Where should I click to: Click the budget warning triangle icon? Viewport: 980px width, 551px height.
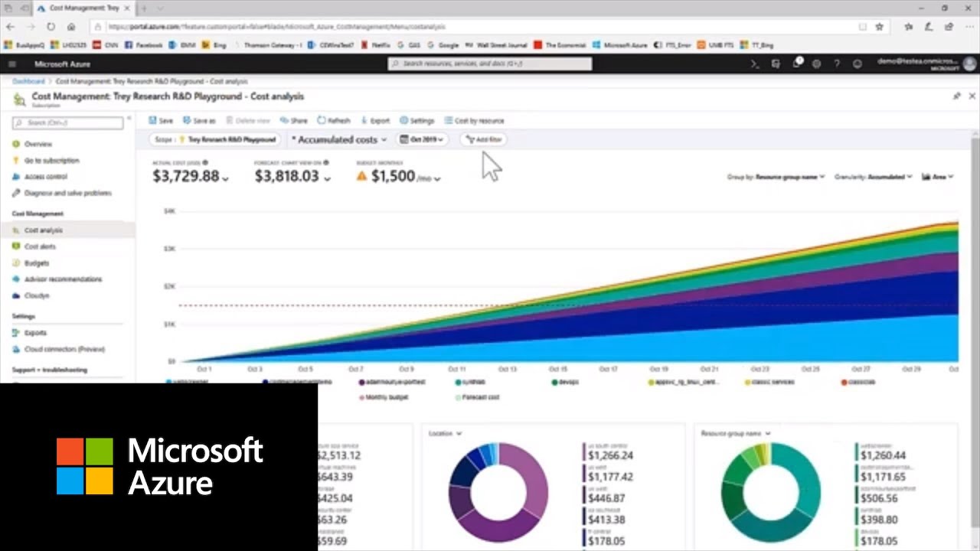362,176
